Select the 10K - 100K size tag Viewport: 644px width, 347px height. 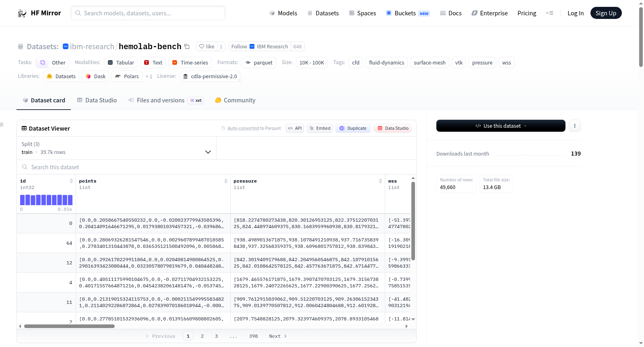312,62
